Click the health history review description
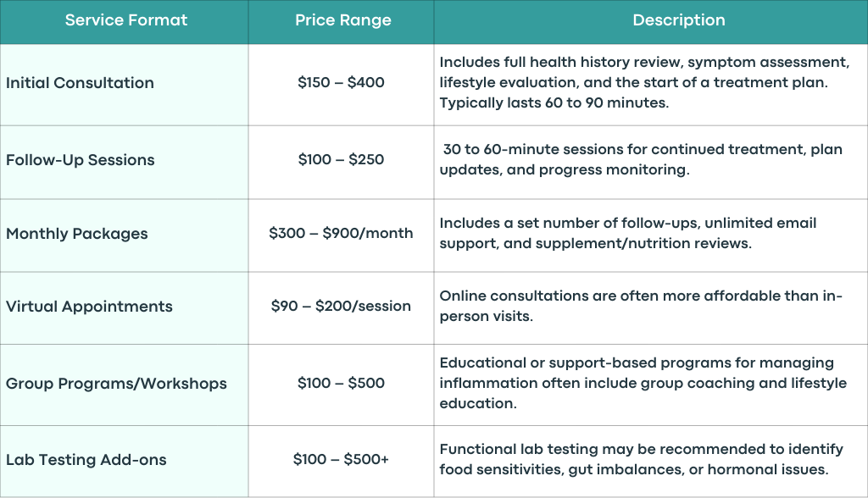This screenshot has height=498, width=868. click(644, 82)
